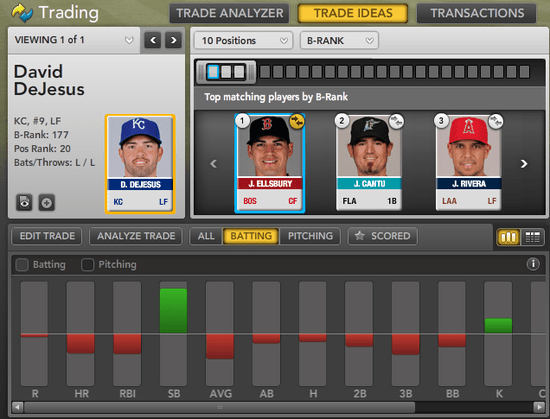Select the ALL stats filter
550x419 pixels.
tap(206, 236)
